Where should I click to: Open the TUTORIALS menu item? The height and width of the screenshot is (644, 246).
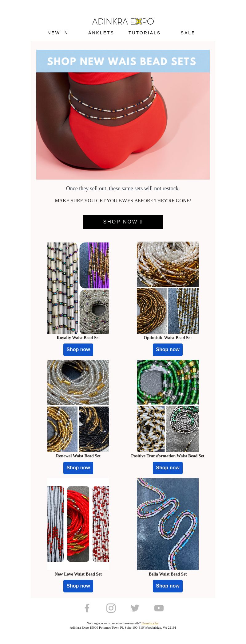tap(145, 33)
